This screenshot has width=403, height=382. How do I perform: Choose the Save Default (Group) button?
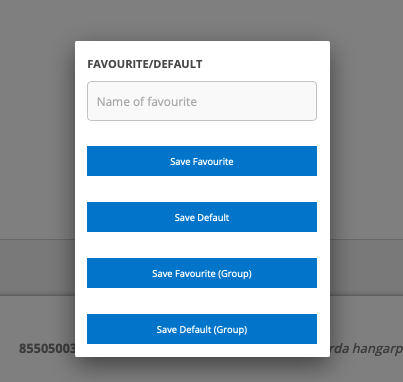[x=202, y=329]
